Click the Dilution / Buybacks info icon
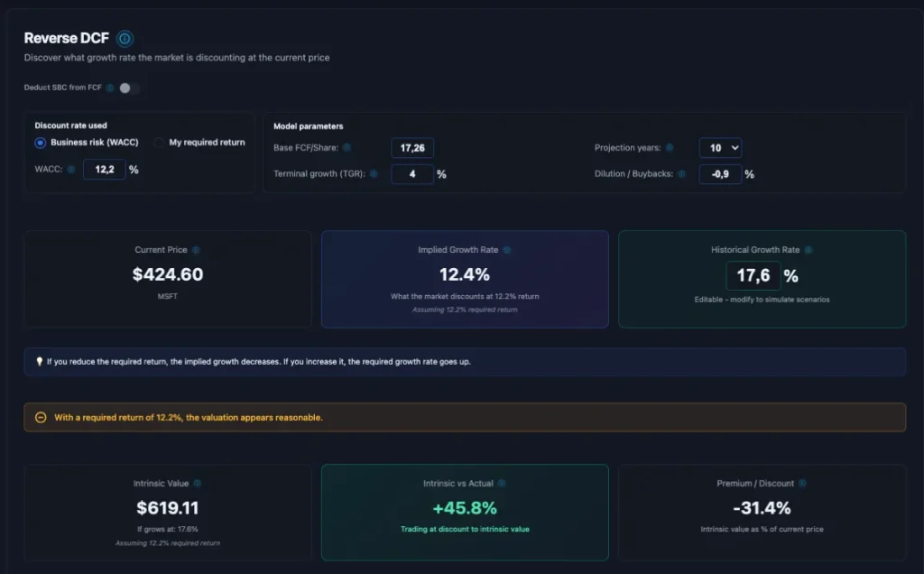 coord(682,174)
